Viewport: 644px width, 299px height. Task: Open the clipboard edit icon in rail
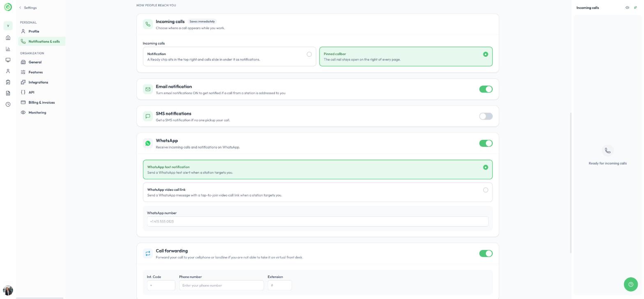[8, 82]
